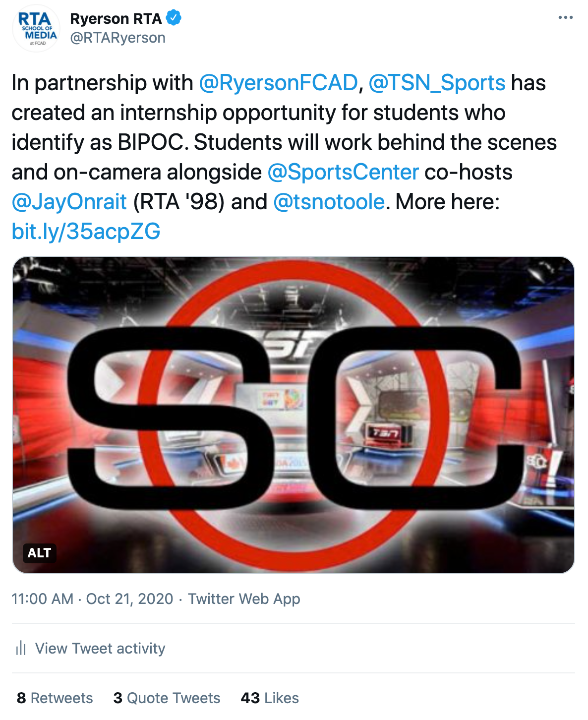The width and height of the screenshot is (588, 720).
Task: Click the Twitter Web App source label
Action: pyautogui.click(x=244, y=599)
